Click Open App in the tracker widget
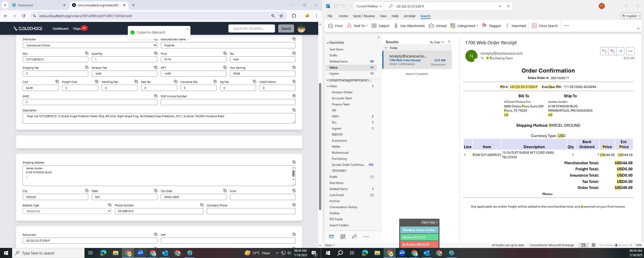Viewport: 644px width, 258px height. pos(429,222)
